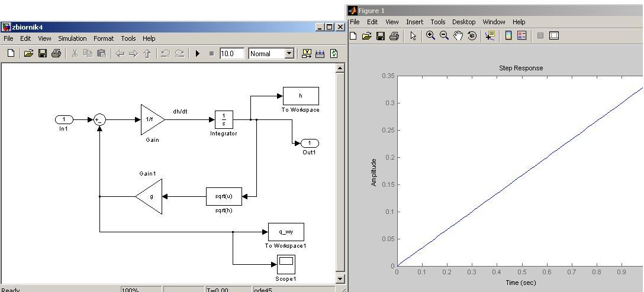Viewport: 644px width, 292px height.
Task: Click Cut scissors icon in zbiornik4 toolbar
Action: (75, 53)
